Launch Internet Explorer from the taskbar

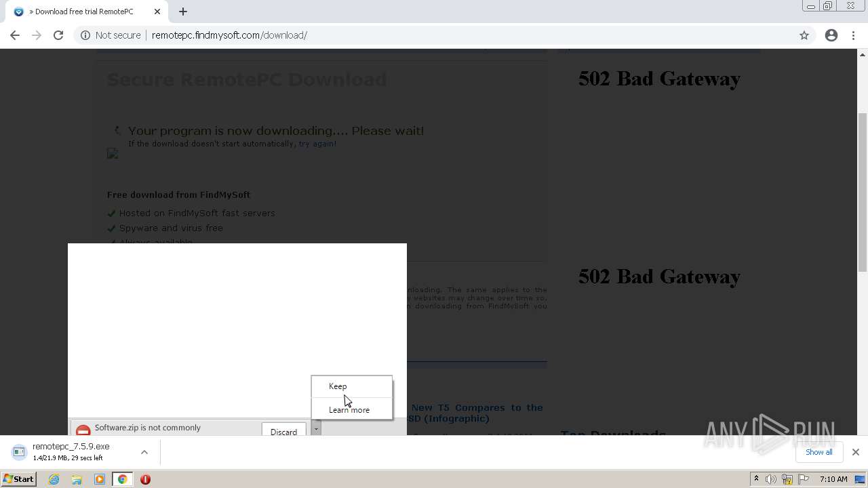pyautogui.click(x=54, y=479)
